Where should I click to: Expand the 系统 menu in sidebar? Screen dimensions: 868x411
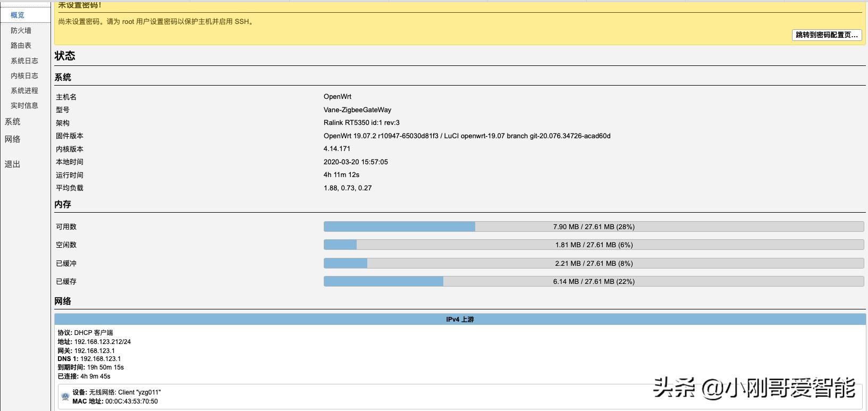12,122
